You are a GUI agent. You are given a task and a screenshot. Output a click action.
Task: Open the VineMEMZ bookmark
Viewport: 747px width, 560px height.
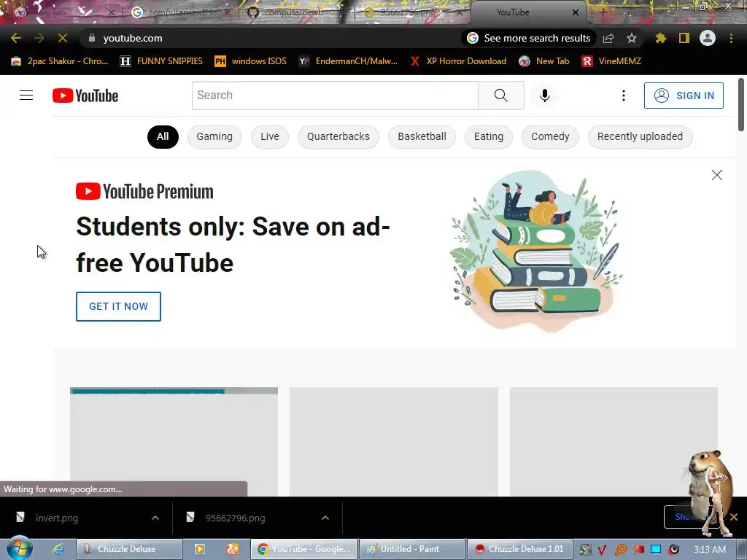pos(612,61)
